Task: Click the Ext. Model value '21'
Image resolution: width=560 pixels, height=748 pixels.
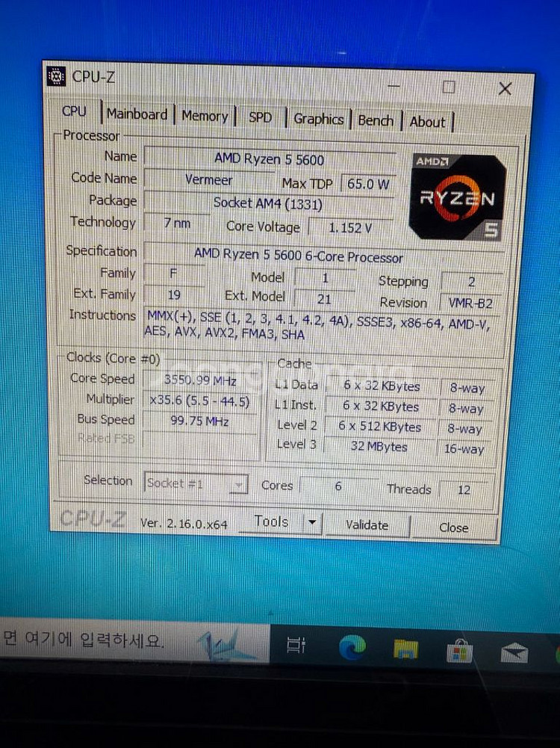Action: (x=324, y=299)
